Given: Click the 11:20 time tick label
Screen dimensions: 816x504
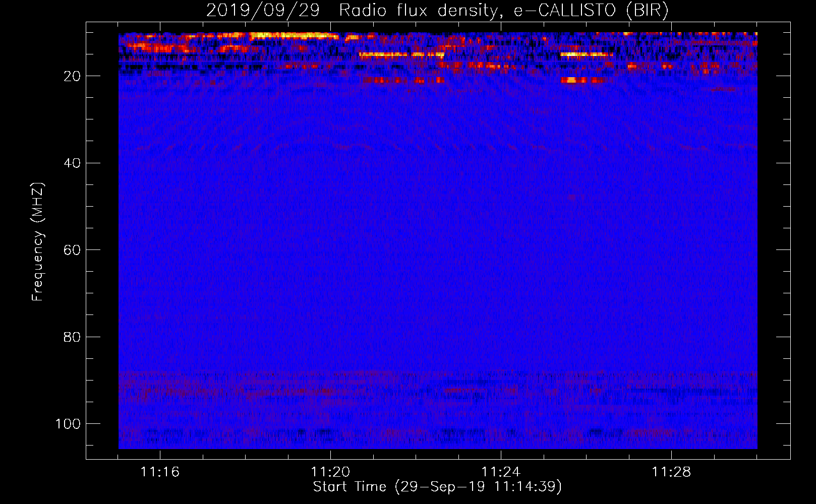Looking at the screenshot, I should [330, 472].
